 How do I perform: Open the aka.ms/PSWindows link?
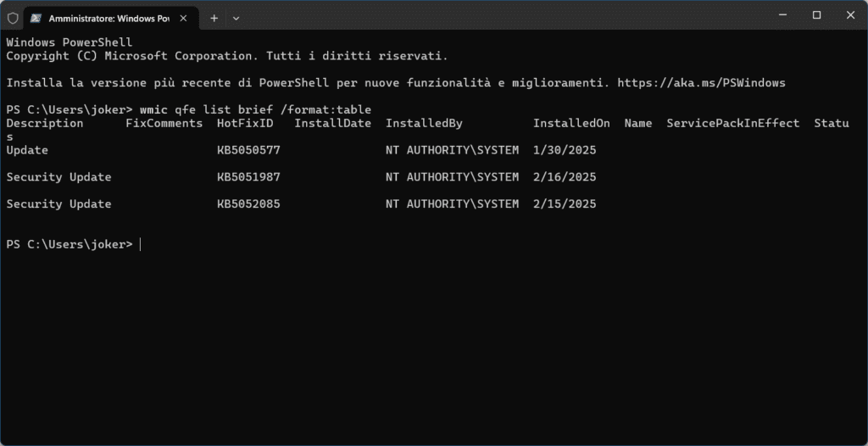click(701, 83)
